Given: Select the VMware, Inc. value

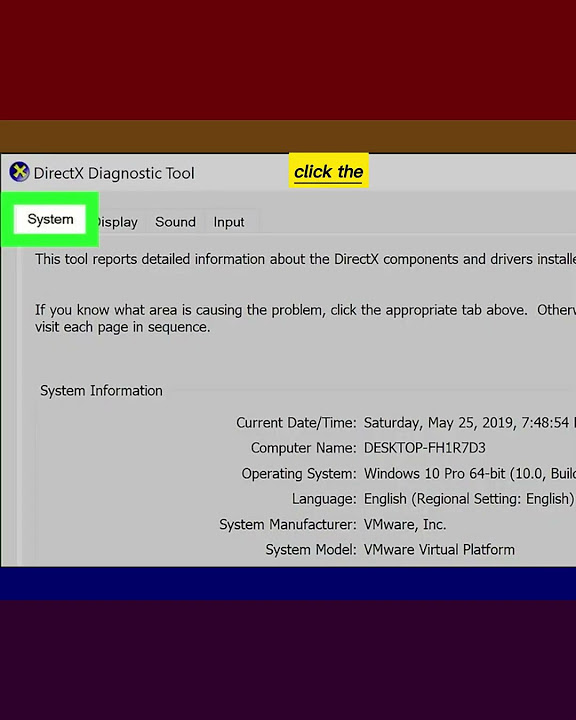Looking at the screenshot, I should [x=405, y=524].
